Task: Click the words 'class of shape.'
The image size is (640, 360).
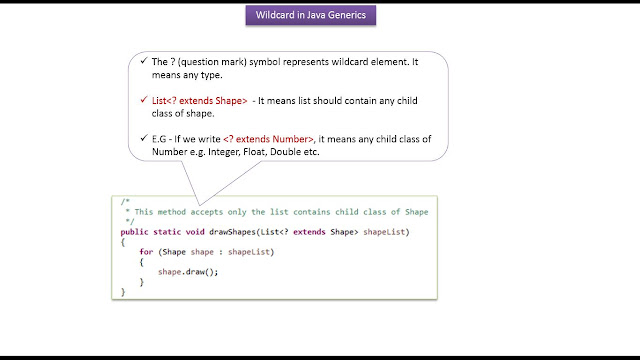Action: click(183, 113)
